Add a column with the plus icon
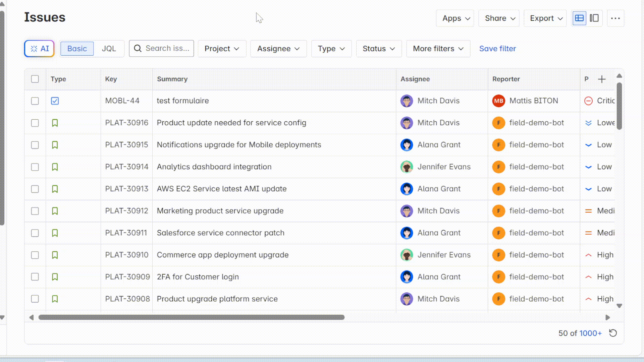The height and width of the screenshot is (362, 644). [602, 79]
